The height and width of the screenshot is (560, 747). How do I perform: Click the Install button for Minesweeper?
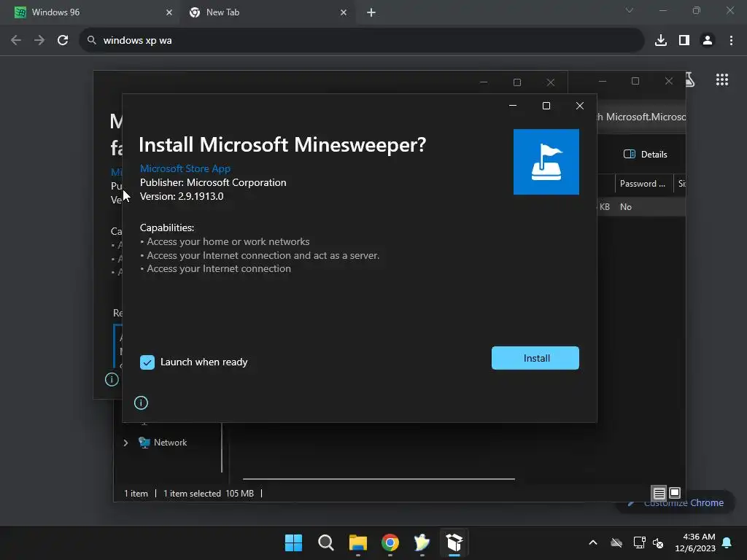pyautogui.click(x=535, y=358)
